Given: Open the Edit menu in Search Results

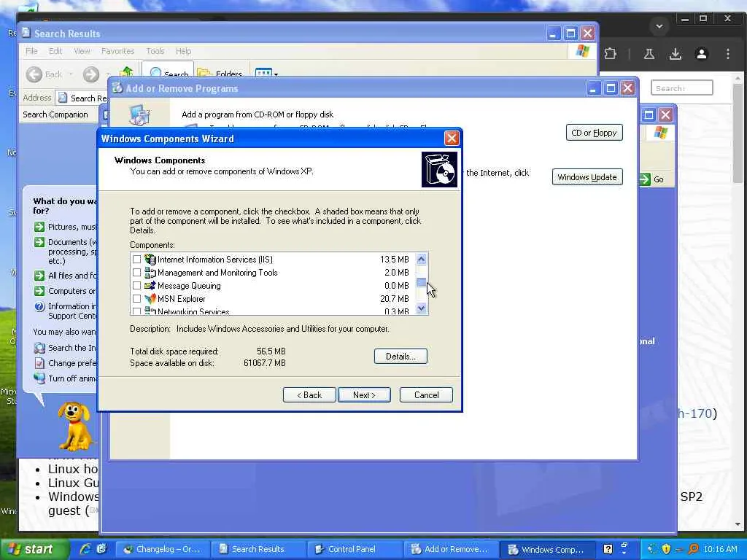Looking at the screenshot, I should point(55,51).
